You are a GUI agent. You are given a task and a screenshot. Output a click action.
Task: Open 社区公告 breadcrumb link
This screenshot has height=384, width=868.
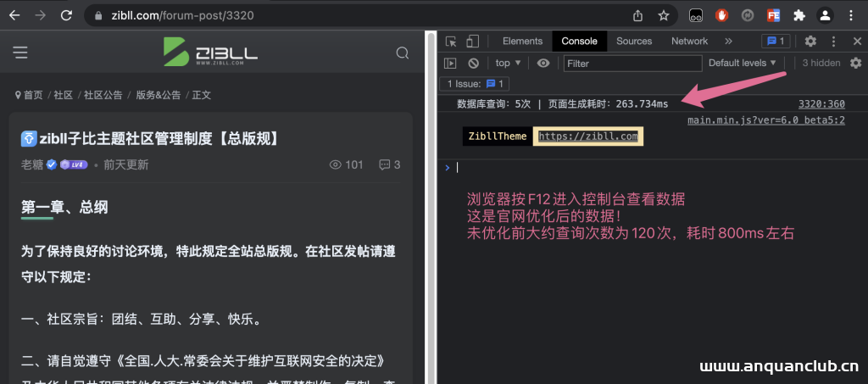[103, 95]
